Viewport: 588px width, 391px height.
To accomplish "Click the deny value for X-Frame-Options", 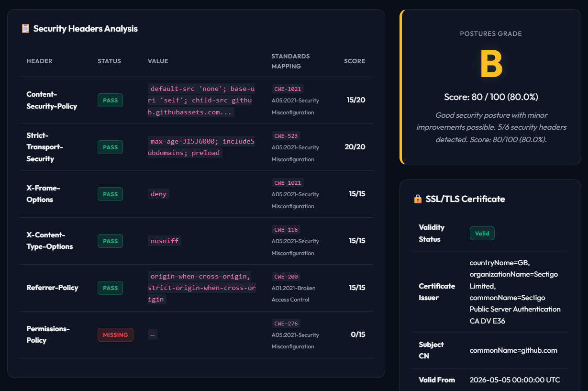I will tap(158, 194).
